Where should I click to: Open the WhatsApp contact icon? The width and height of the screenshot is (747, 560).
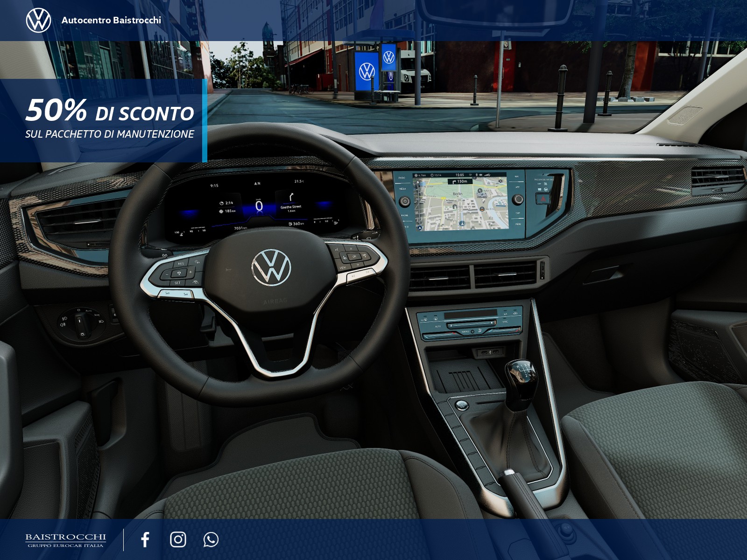pos(211,539)
